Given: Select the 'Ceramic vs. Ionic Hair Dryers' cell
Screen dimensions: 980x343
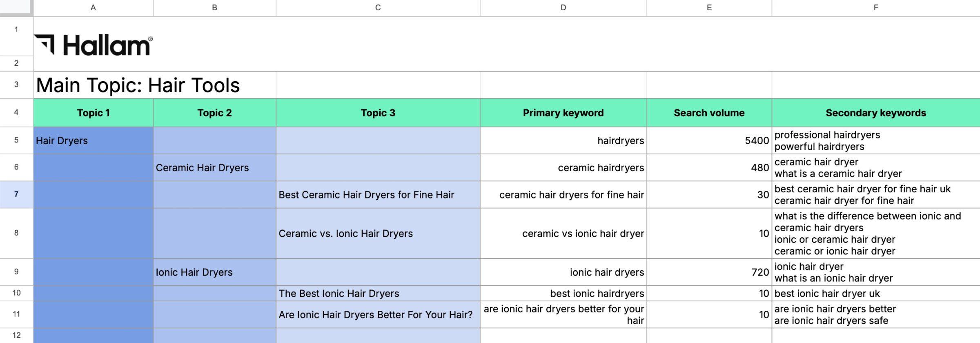Looking at the screenshot, I should 378,233.
